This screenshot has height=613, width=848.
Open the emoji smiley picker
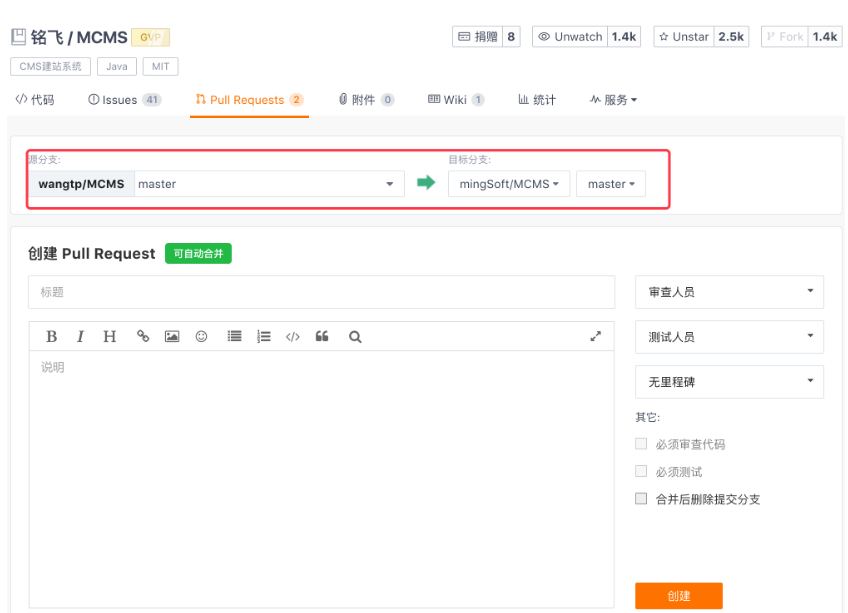click(201, 337)
